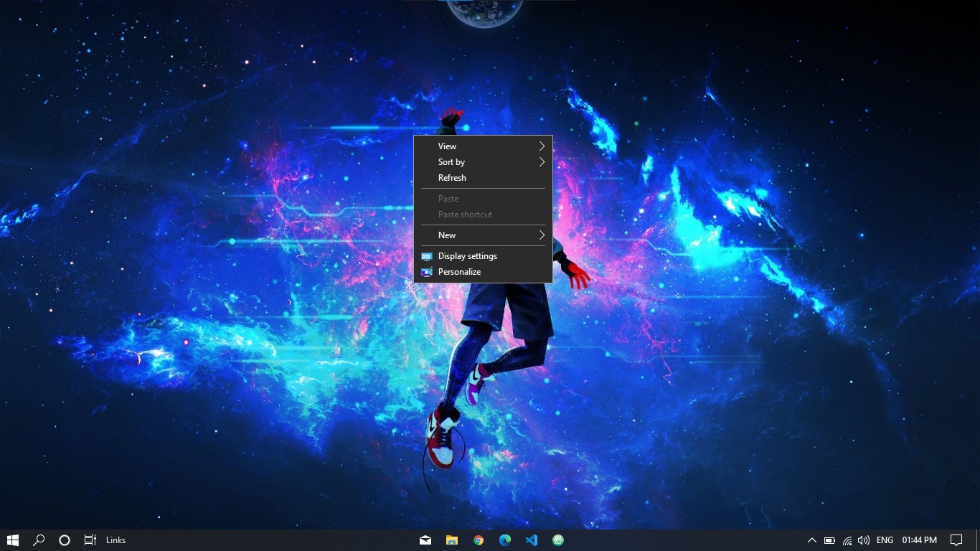Click the Display settings monitor icon

coord(427,256)
